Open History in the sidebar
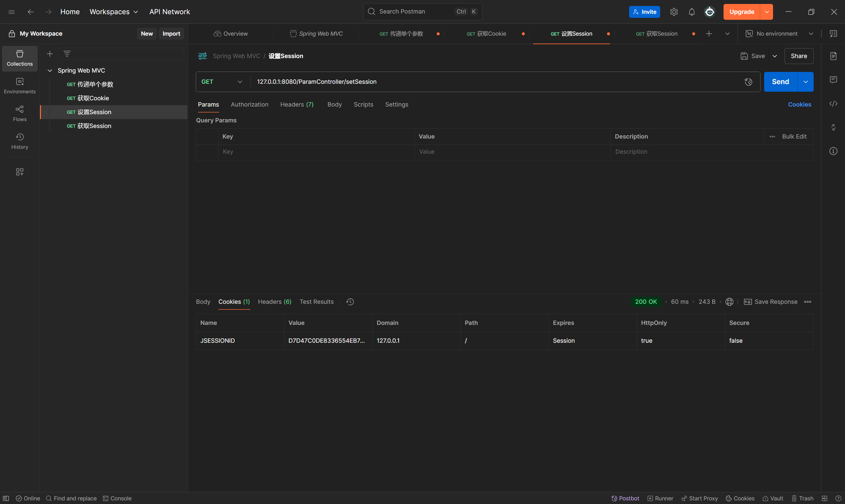The height and width of the screenshot is (504, 845). coord(20,141)
